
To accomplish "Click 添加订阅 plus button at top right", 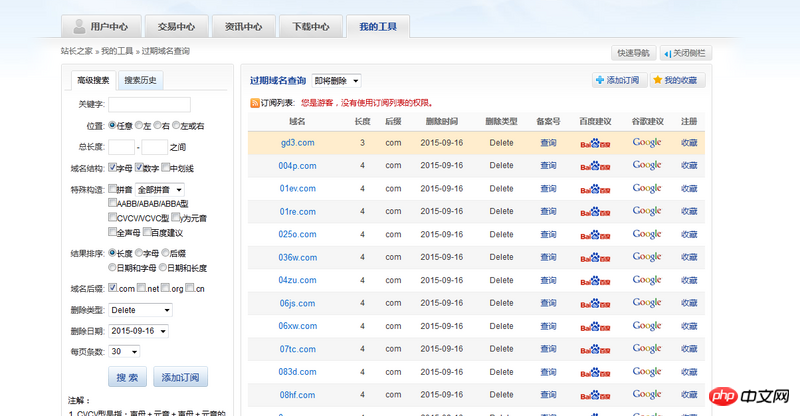I will (x=618, y=80).
